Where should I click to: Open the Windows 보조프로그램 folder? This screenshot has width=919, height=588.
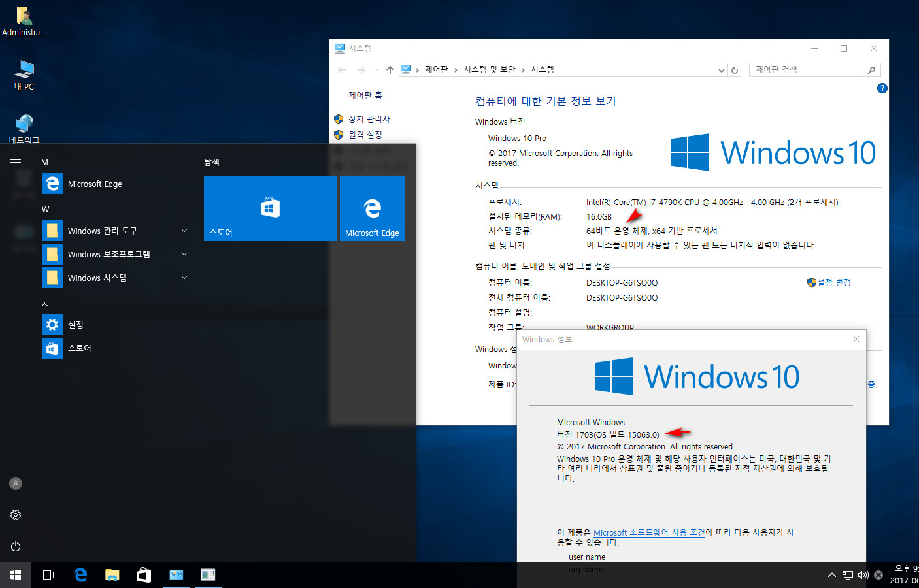click(x=118, y=254)
